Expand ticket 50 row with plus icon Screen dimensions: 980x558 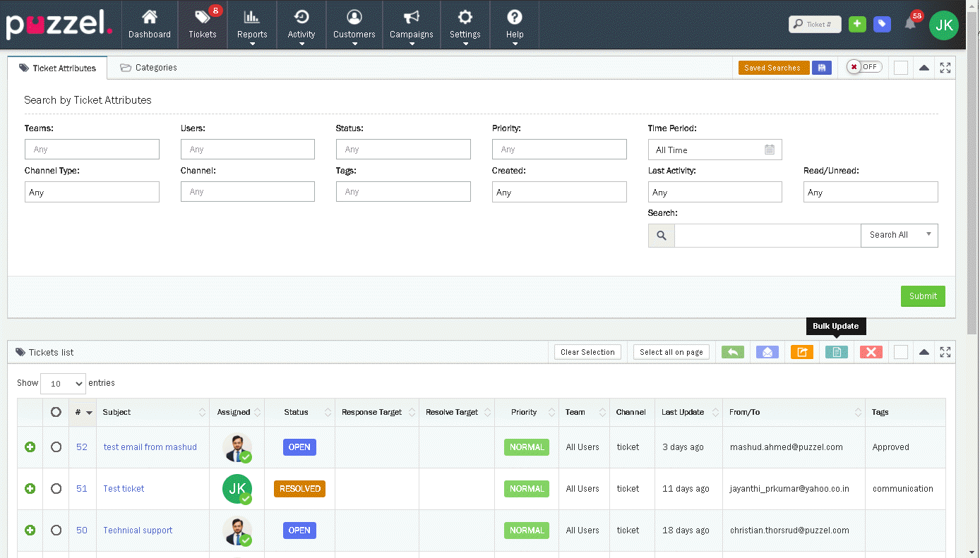pyautogui.click(x=30, y=530)
